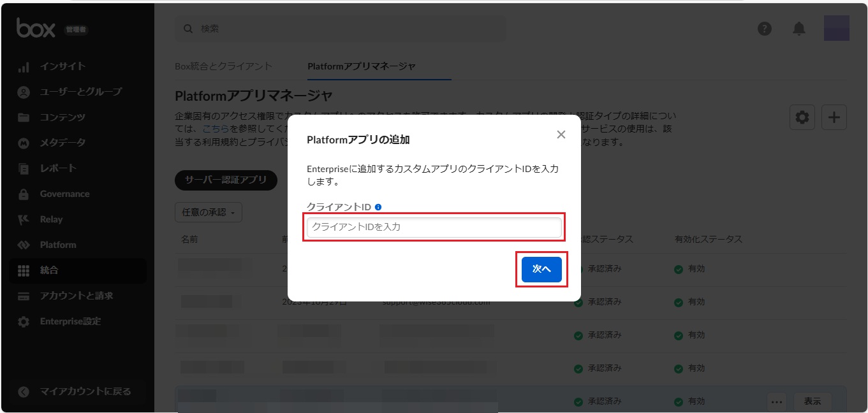Open ユーザーとグループ in the sidebar

pyautogui.click(x=80, y=92)
